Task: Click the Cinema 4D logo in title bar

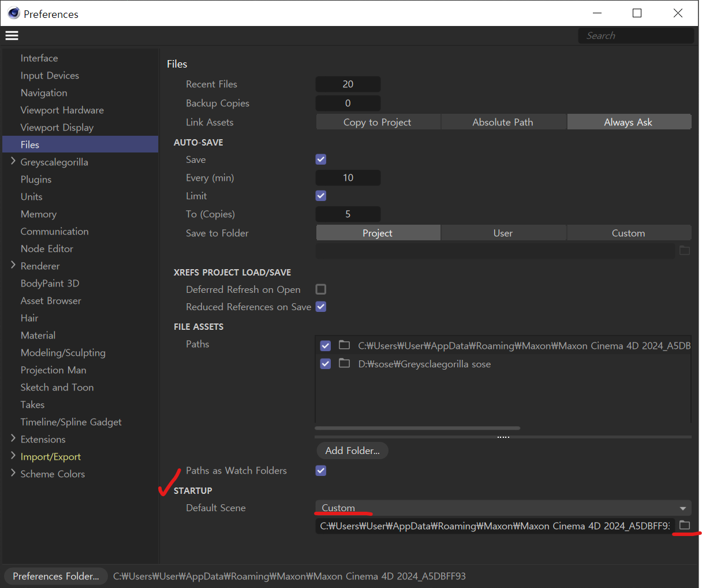Action: click(14, 13)
